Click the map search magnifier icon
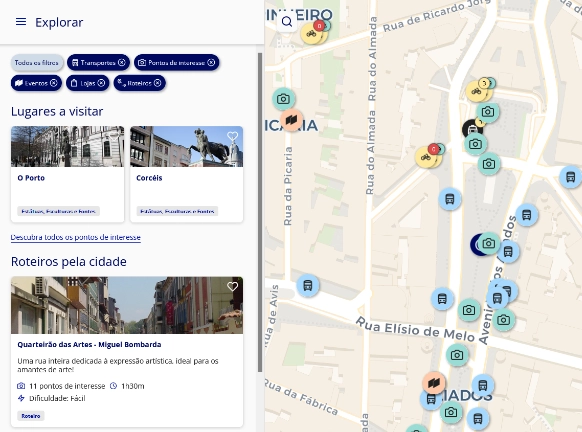582x432 pixels. click(287, 22)
